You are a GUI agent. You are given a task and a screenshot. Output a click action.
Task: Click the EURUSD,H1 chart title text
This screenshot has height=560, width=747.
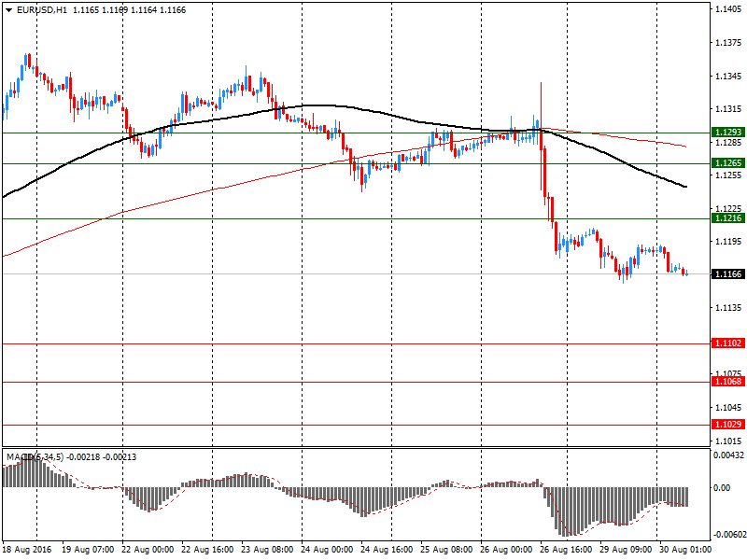[42, 10]
